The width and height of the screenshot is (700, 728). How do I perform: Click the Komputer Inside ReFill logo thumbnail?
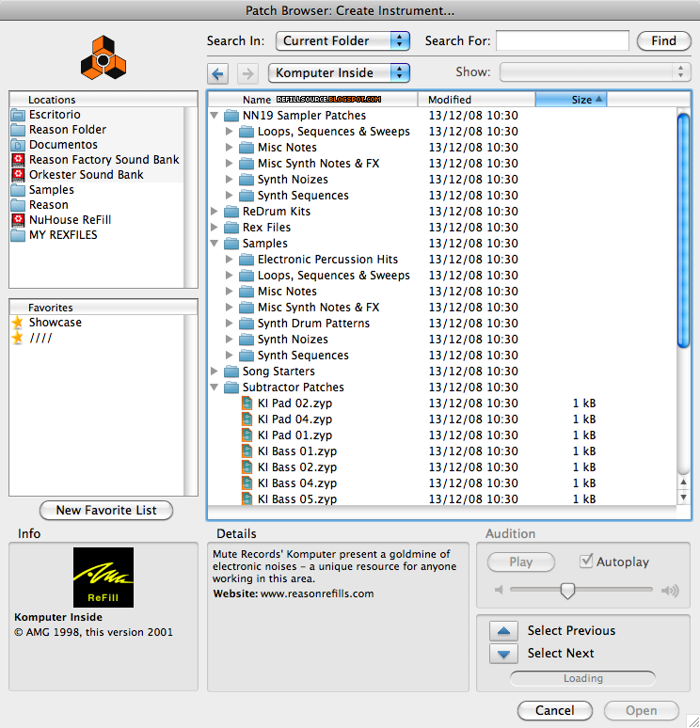(x=103, y=578)
